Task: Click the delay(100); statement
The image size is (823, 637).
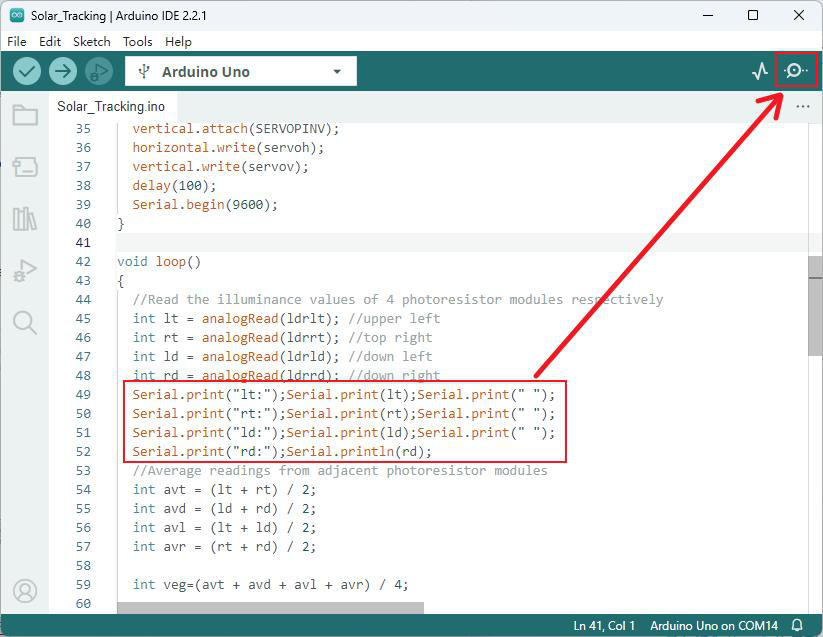Action: coord(174,186)
